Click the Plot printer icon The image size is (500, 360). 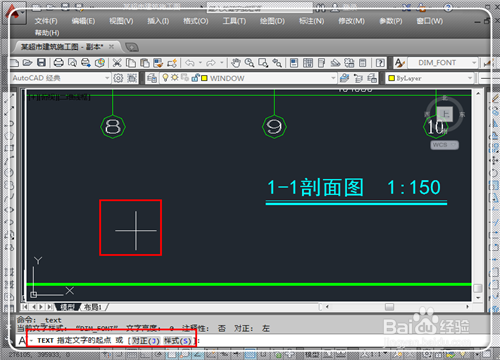click(x=59, y=63)
